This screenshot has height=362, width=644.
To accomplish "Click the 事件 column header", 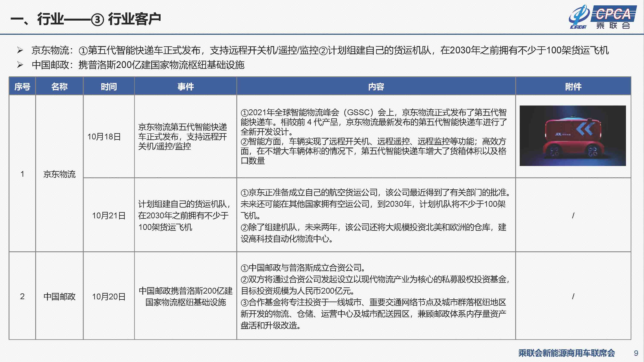I will (185, 86).
